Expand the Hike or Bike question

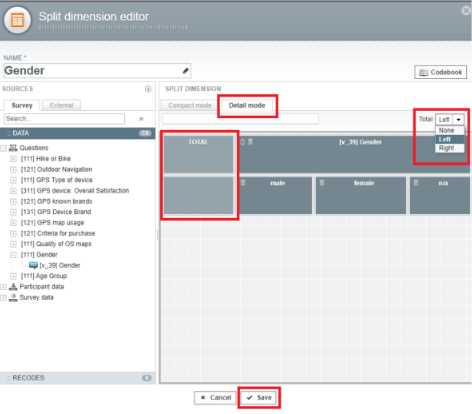coord(13,159)
